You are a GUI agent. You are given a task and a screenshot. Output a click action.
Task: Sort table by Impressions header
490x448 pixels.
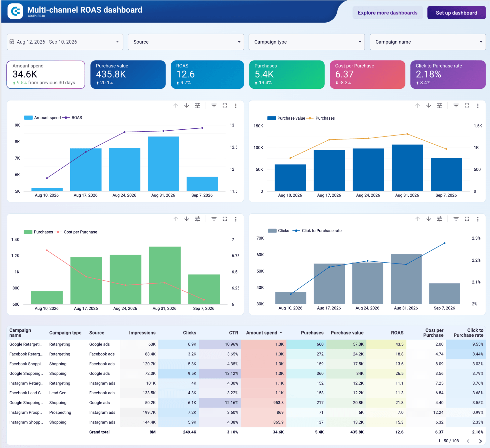click(142, 333)
